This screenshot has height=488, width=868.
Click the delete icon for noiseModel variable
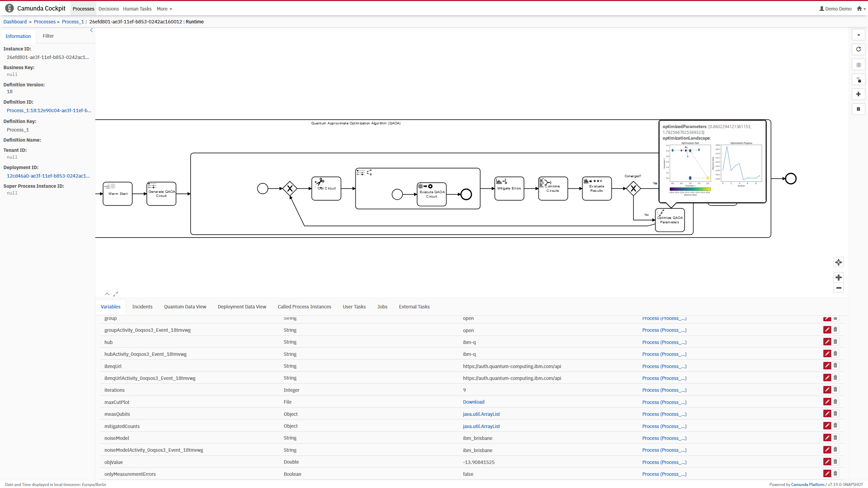(x=835, y=438)
